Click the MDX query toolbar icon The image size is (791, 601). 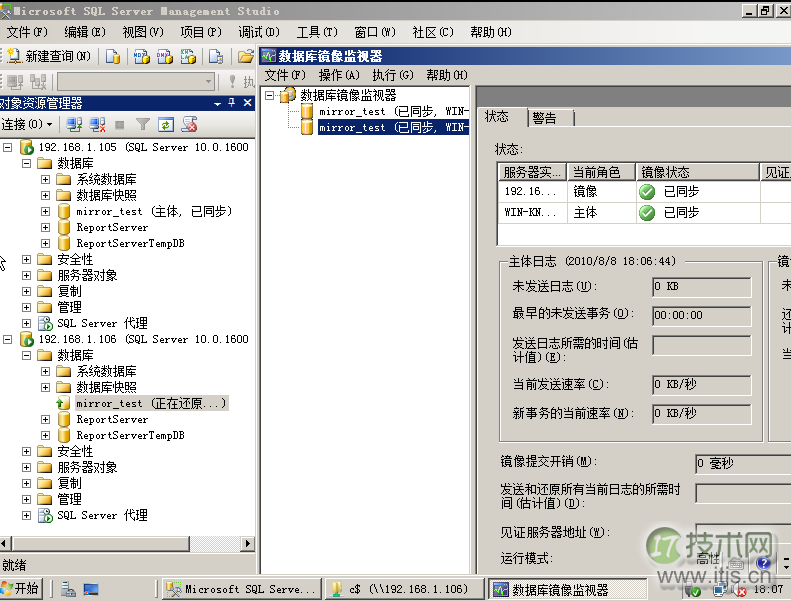[x=142, y=56]
